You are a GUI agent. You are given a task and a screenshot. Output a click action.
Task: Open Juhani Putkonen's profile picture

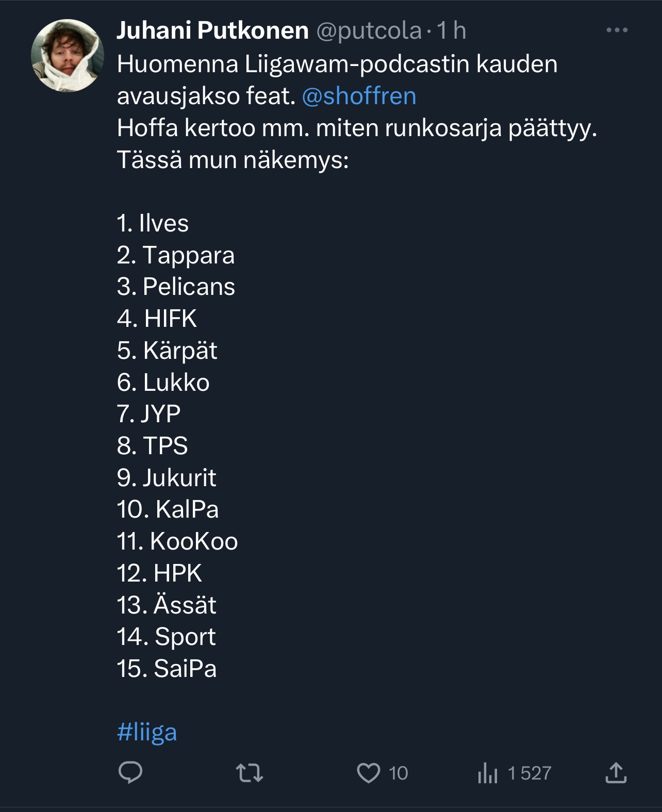click(x=68, y=56)
